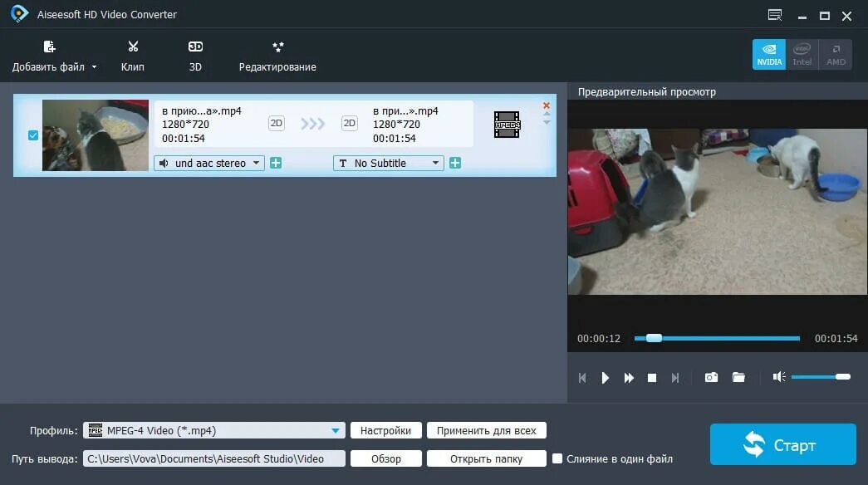The image size is (868, 485).
Task: Open the Добавить файл dropdown arrow
Action: [94, 67]
